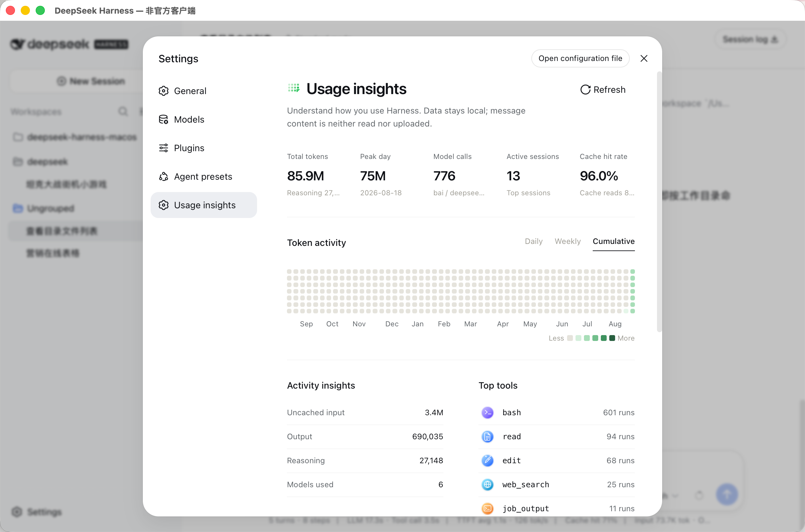Click the Total tokens 85.9M value
The width and height of the screenshot is (805, 532).
coord(305,176)
